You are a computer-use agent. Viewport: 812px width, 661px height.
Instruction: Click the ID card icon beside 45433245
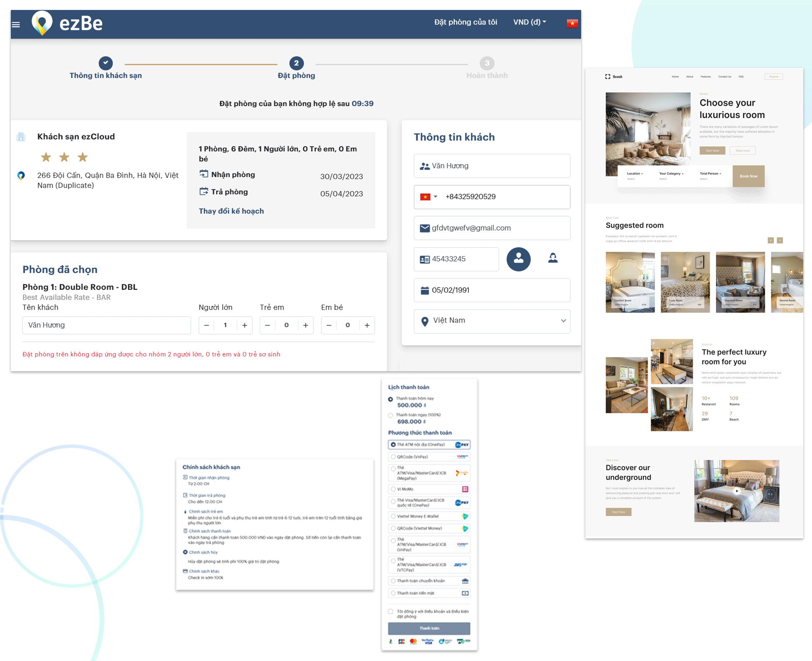coord(425,259)
